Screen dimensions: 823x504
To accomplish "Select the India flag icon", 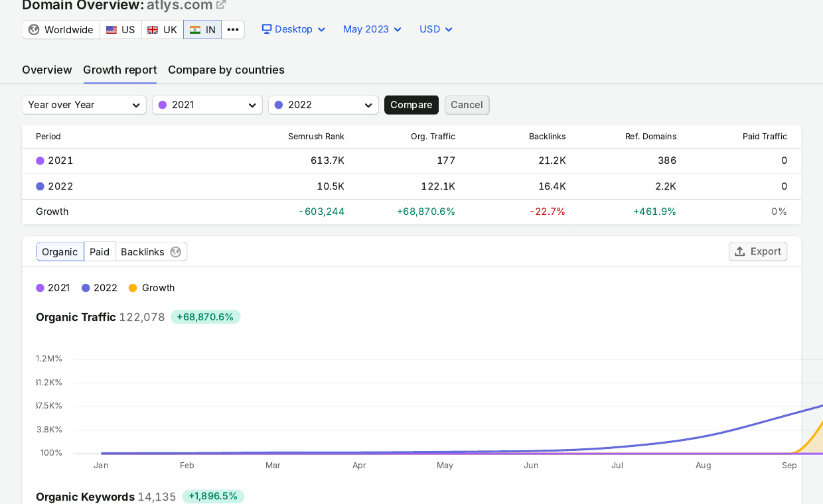I will pos(194,30).
